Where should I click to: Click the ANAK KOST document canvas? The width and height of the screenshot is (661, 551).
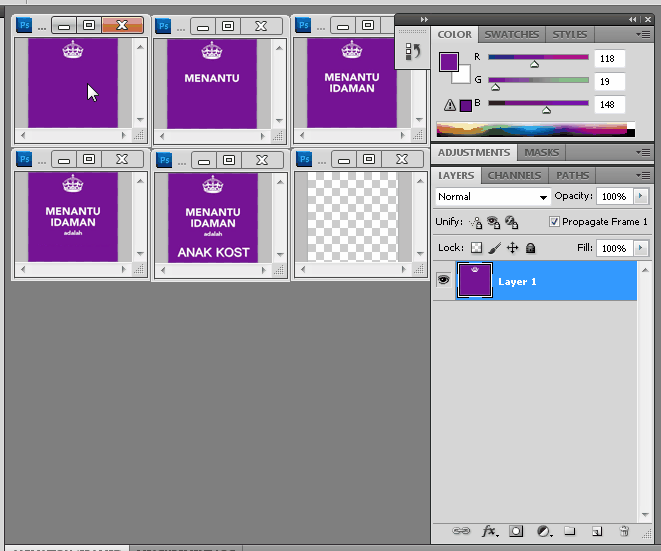click(213, 218)
